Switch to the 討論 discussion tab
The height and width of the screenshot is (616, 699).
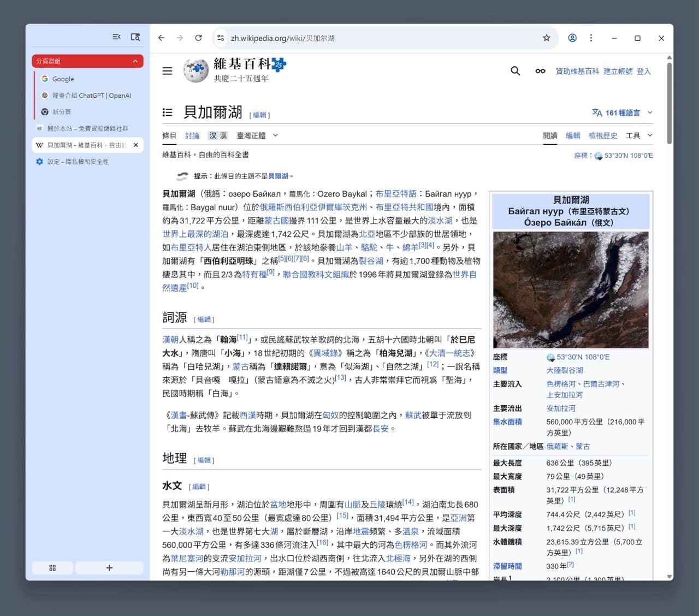tap(192, 135)
